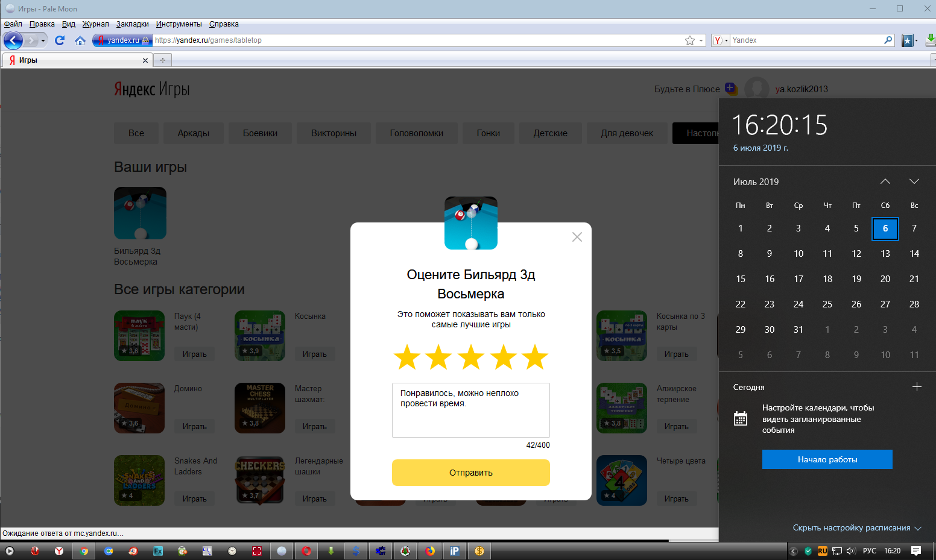Open a new tab with the plus button
The image size is (936, 560).
[x=162, y=60]
